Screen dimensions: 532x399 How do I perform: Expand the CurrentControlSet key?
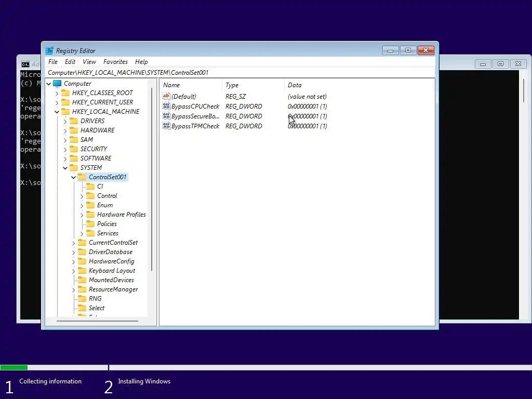pos(73,243)
